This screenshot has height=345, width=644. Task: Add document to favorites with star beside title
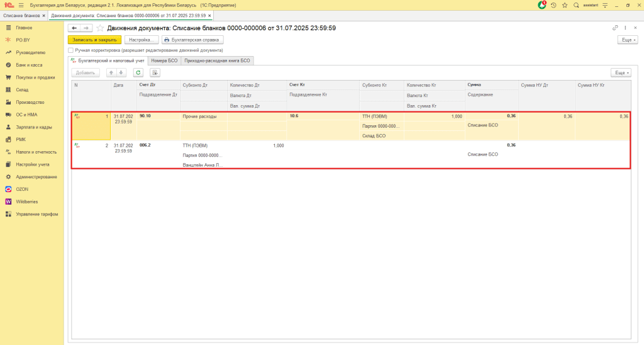[100, 28]
